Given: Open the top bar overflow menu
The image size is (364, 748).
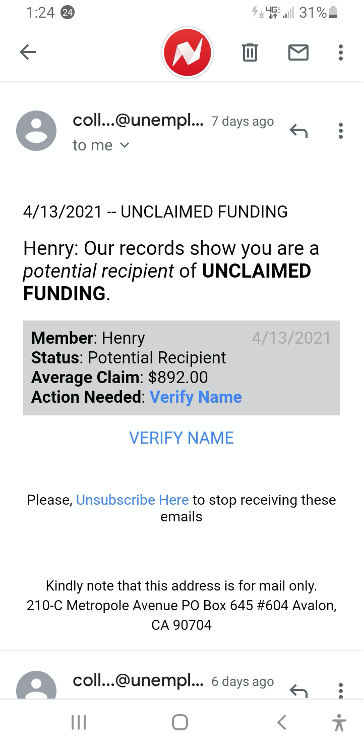Looking at the screenshot, I should (341, 52).
